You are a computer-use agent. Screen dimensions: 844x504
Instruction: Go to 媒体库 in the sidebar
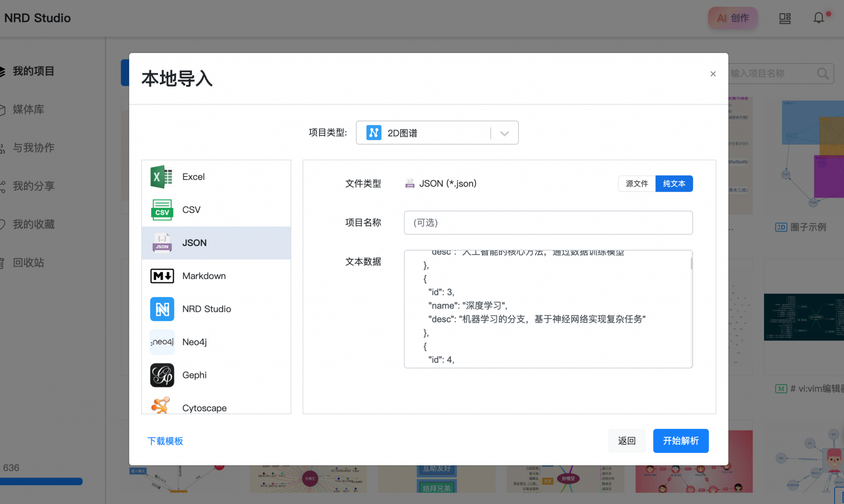[28, 109]
